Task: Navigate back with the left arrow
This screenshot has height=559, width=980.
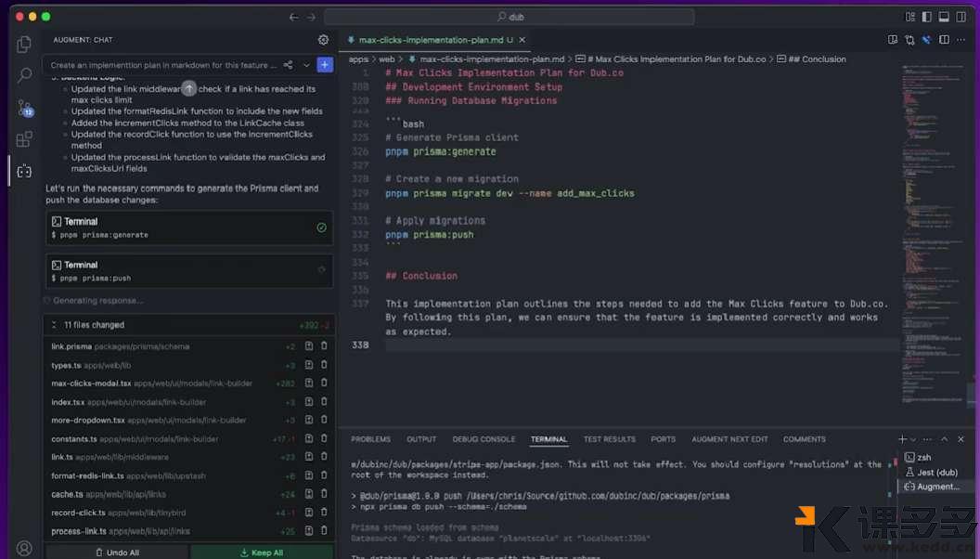Action: coord(294,17)
